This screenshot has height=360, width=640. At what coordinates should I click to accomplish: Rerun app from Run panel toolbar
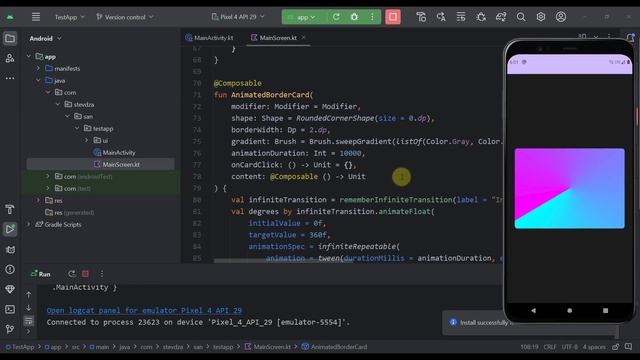72,274
